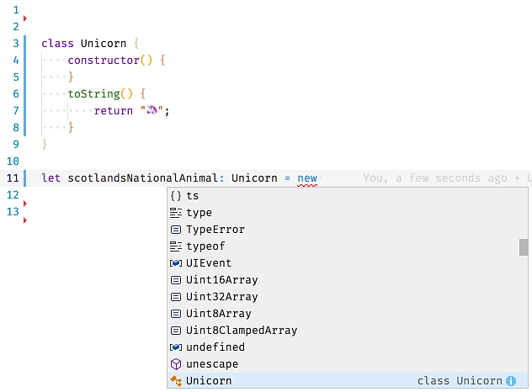Click the module icon beside ts suggestion
The height and width of the screenshot is (392, 532).
pos(176,195)
